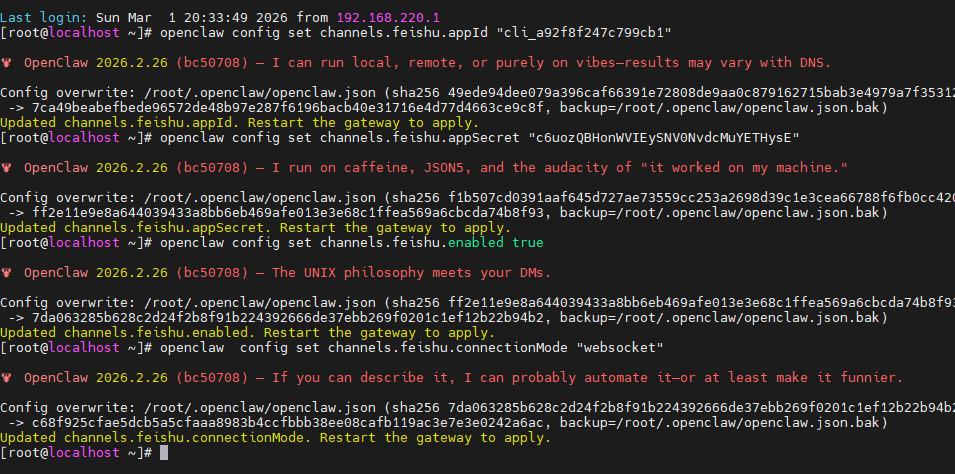Click the green value 'true' in the command

click(528, 242)
